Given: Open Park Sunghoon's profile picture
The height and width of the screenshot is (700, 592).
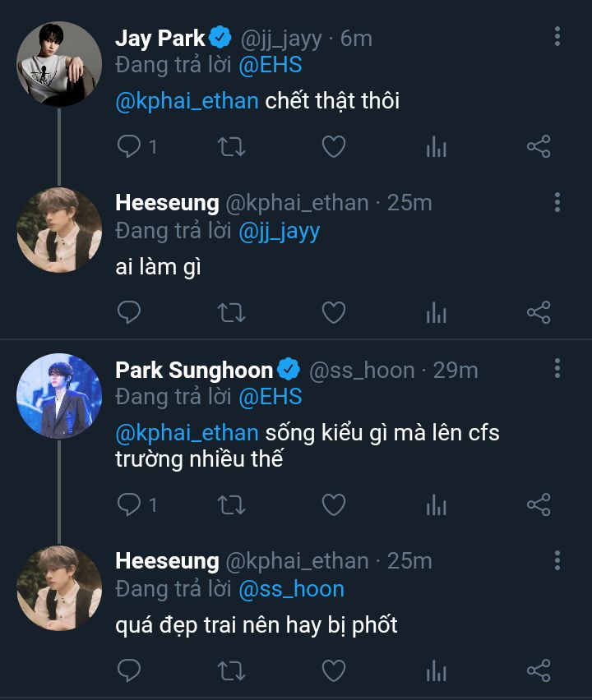Looking at the screenshot, I should point(59,395).
